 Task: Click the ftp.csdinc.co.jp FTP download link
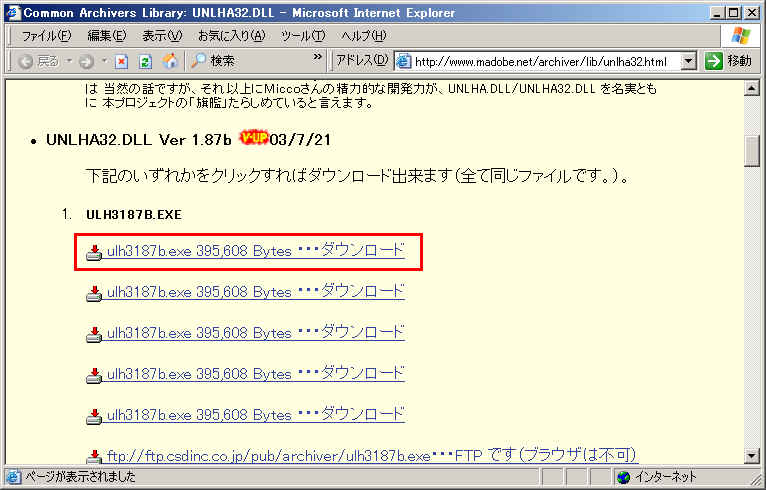pyautogui.click(x=372, y=455)
